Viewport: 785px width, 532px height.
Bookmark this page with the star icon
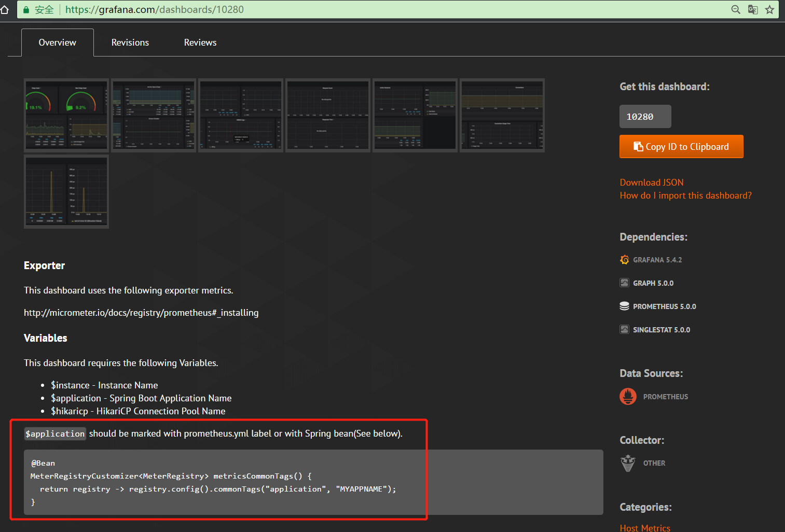coord(769,9)
